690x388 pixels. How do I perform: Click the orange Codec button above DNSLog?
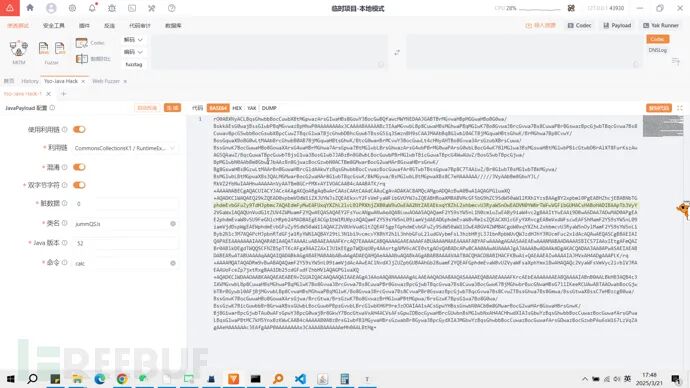click(657, 39)
